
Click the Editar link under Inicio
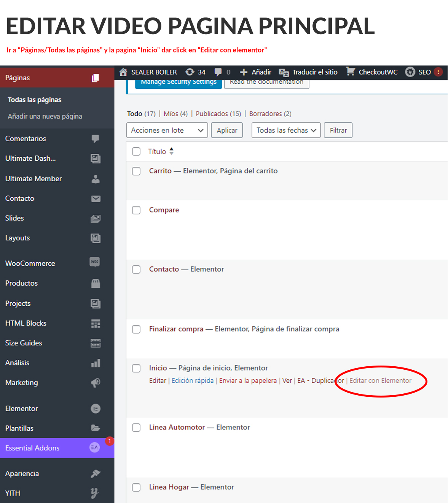point(158,381)
